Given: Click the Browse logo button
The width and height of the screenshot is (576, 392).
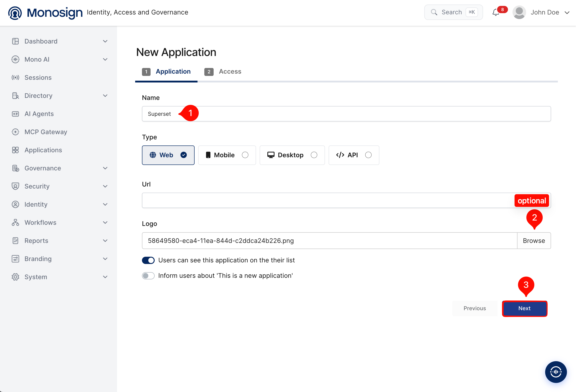Looking at the screenshot, I should tap(534, 240).
